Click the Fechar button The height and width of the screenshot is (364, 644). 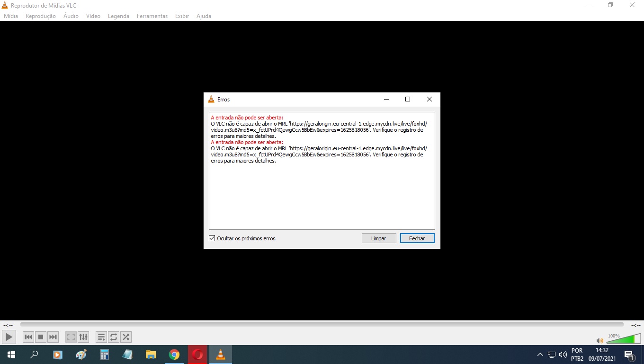pyautogui.click(x=417, y=238)
